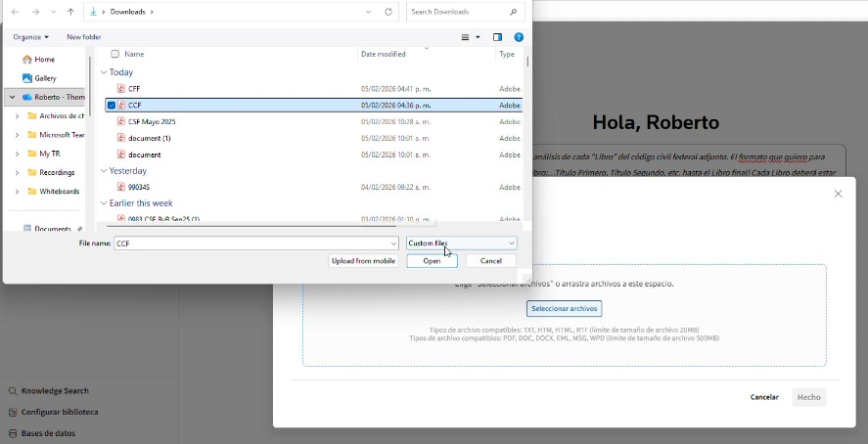Open the file dialog help icon
Viewport: 868px width, 444px height.
pos(519,37)
